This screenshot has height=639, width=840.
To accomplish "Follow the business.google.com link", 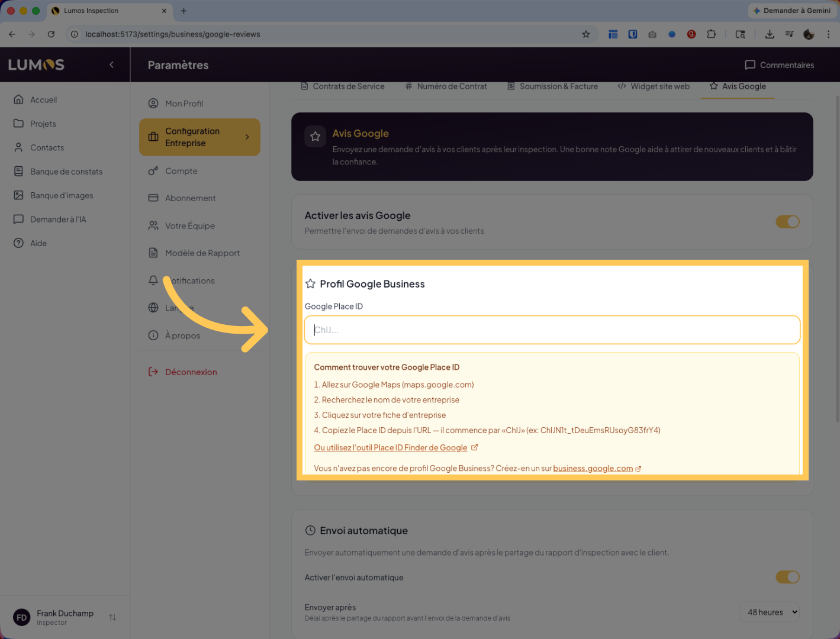I will [593, 469].
